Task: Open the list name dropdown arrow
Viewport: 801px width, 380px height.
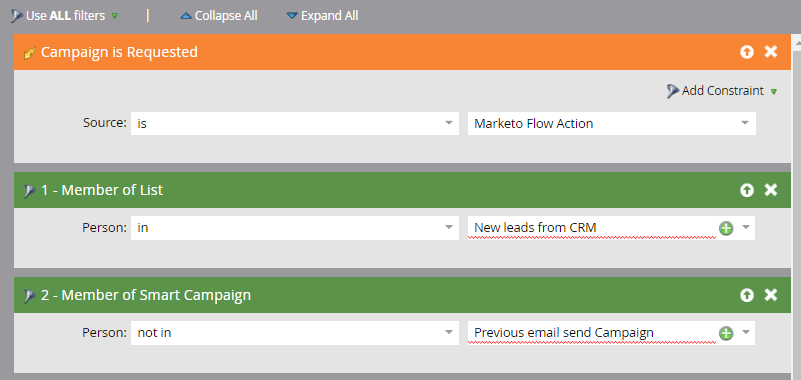Action: (x=745, y=228)
